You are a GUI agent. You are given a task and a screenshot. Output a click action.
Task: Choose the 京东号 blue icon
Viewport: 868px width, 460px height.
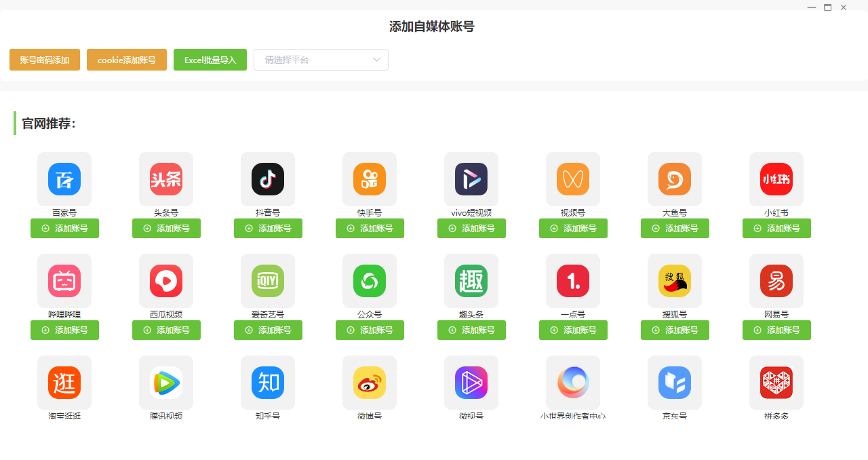coord(675,383)
